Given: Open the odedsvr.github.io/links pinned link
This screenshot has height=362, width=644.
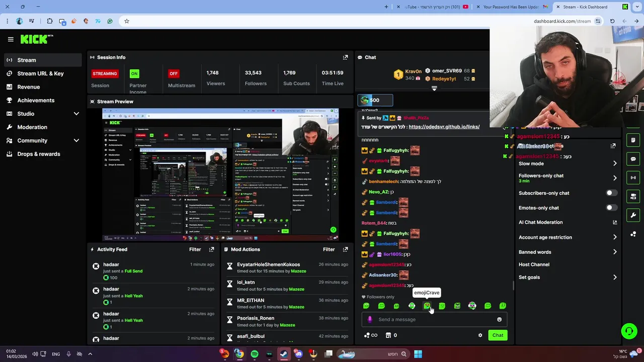Looking at the screenshot, I should click(x=444, y=127).
